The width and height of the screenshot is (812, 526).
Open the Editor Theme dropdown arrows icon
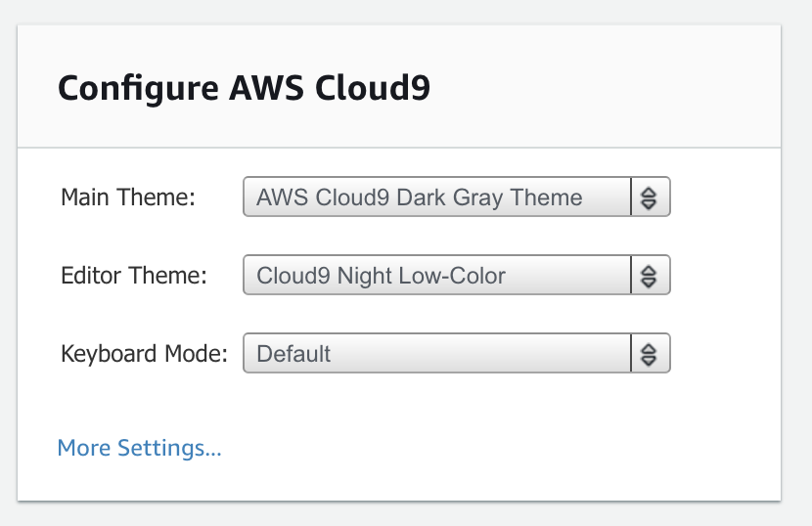point(649,276)
